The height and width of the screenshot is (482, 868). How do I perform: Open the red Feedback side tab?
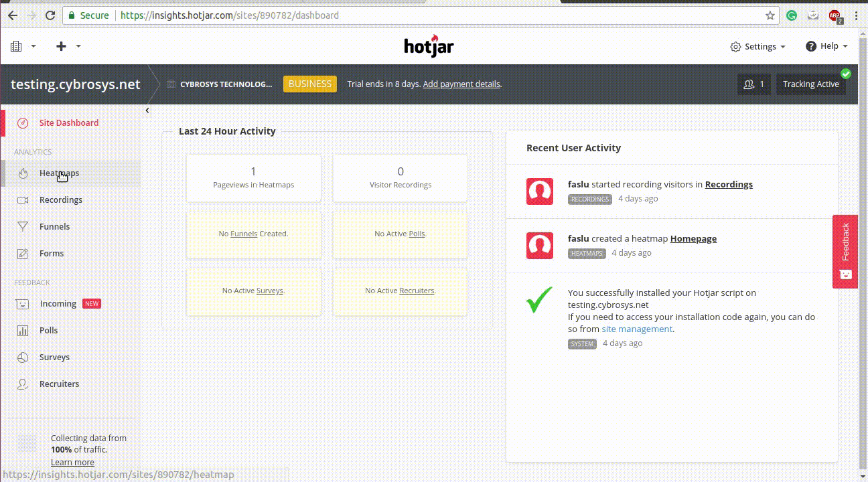click(845, 252)
